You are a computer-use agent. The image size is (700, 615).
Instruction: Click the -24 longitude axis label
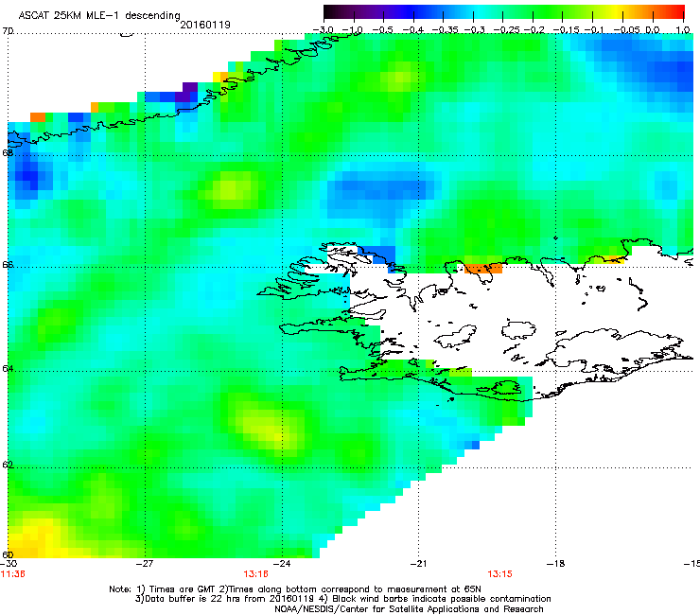pyautogui.click(x=282, y=564)
